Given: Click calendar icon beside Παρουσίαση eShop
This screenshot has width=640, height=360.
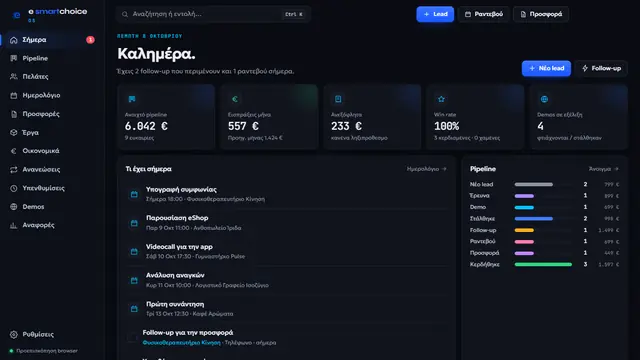Looking at the screenshot, I should (134, 223).
